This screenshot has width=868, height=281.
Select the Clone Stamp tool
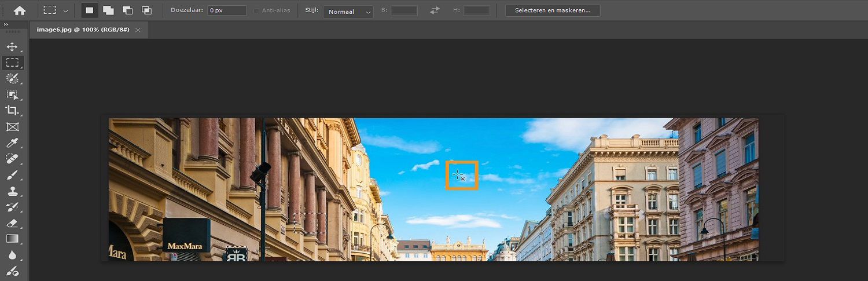[x=12, y=191]
